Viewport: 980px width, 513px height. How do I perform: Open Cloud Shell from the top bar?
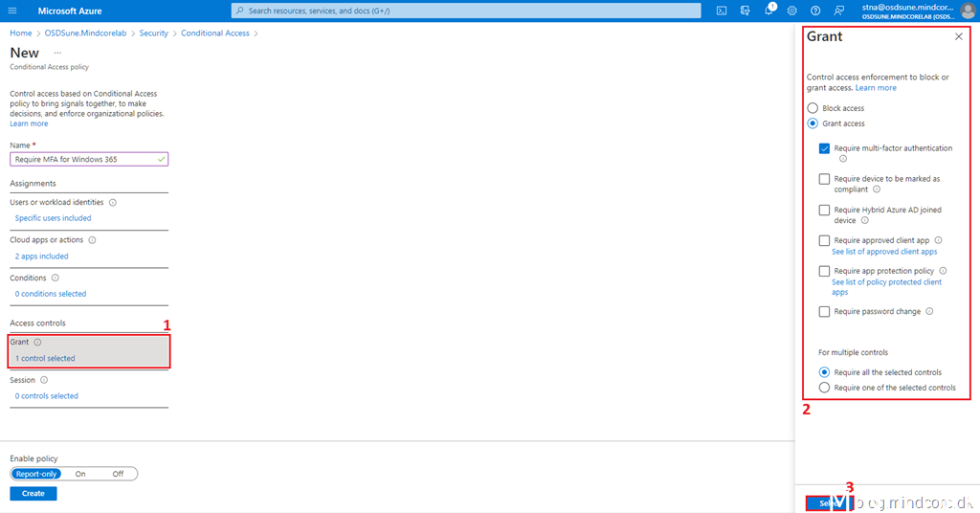722,11
